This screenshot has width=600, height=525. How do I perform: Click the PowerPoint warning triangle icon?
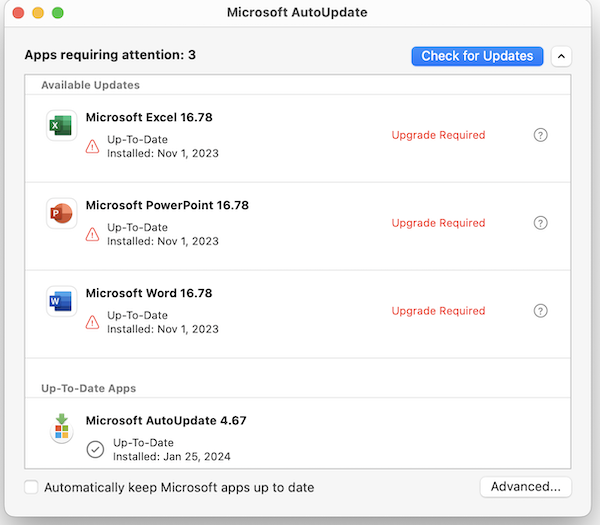click(93, 234)
